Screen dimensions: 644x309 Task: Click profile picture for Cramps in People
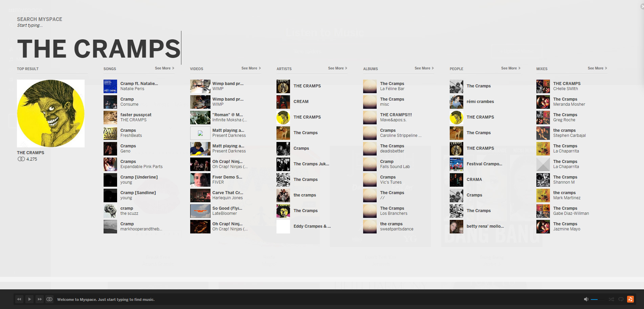tap(457, 195)
